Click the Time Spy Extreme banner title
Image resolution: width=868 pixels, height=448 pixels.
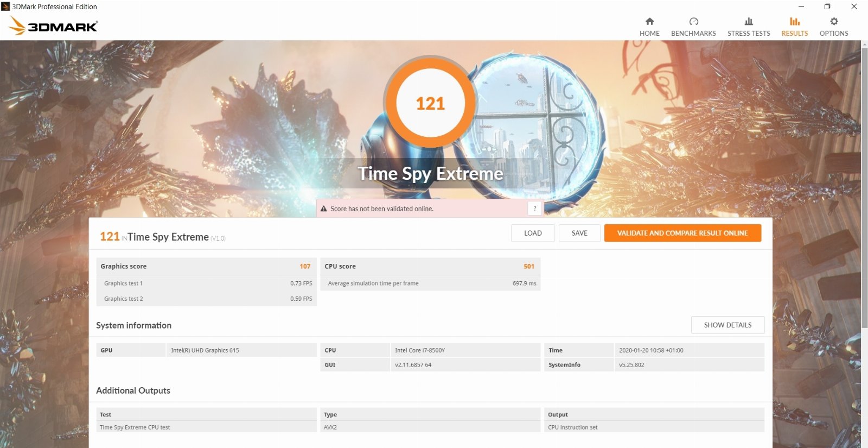tap(430, 173)
